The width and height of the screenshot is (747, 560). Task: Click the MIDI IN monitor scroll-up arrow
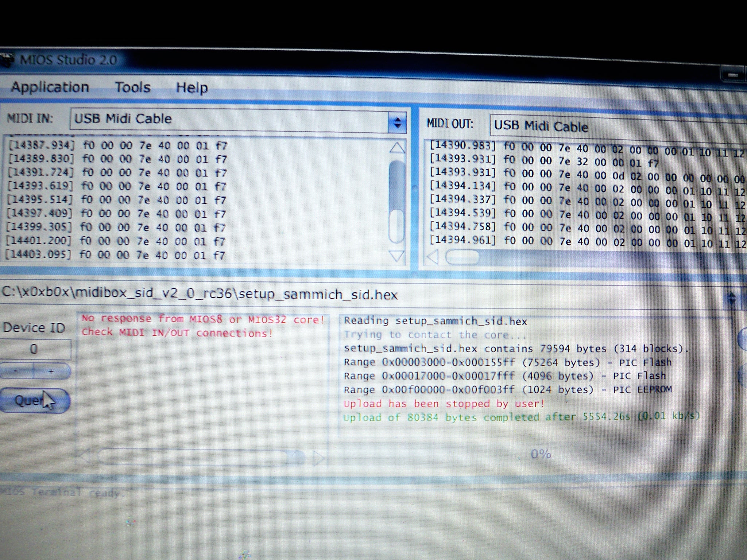point(397,148)
